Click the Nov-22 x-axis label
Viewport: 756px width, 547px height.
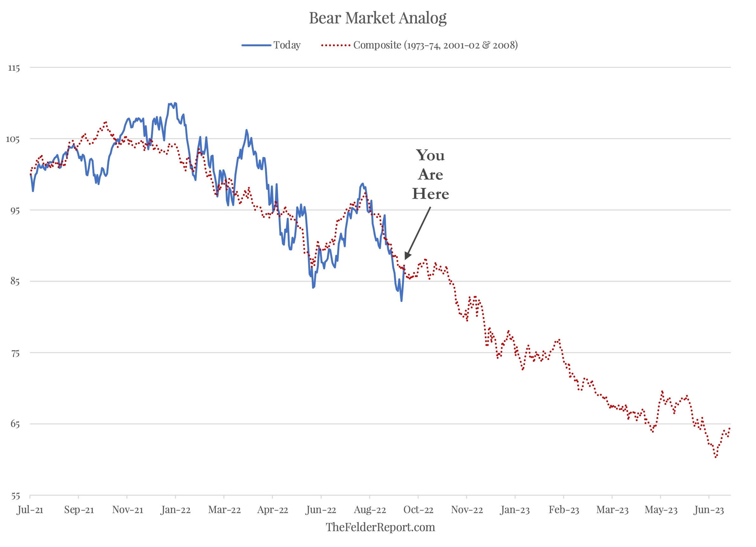(467, 510)
